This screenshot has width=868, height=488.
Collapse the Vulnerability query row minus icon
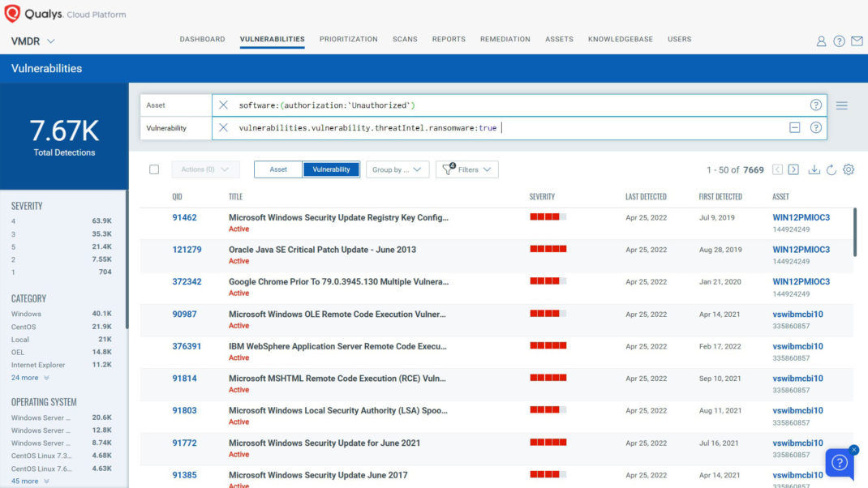point(794,128)
